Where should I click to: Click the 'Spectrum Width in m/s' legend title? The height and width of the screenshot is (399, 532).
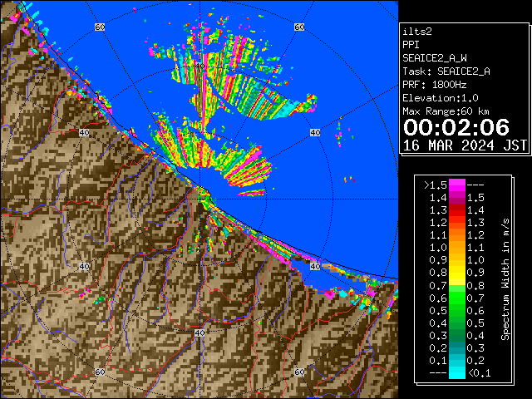click(x=505, y=279)
